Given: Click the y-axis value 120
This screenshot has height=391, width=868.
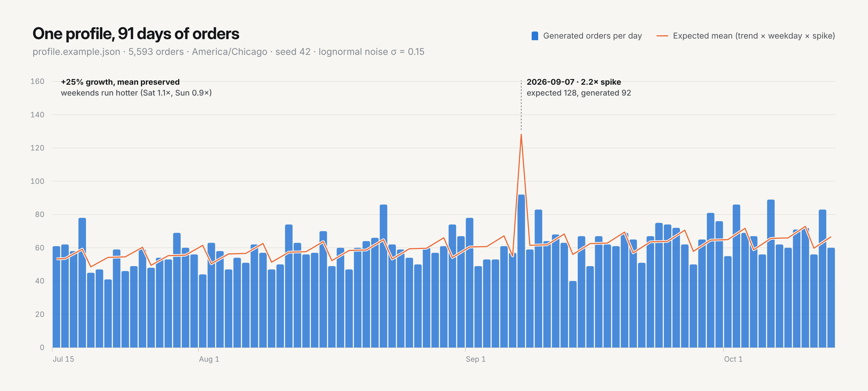Looking at the screenshot, I should click(37, 148).
